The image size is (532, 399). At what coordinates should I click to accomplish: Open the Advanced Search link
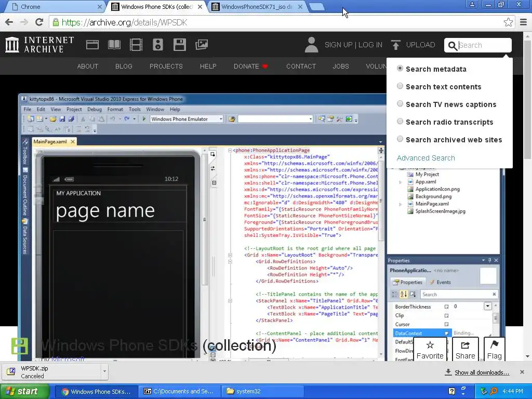(x=426, y=158)
